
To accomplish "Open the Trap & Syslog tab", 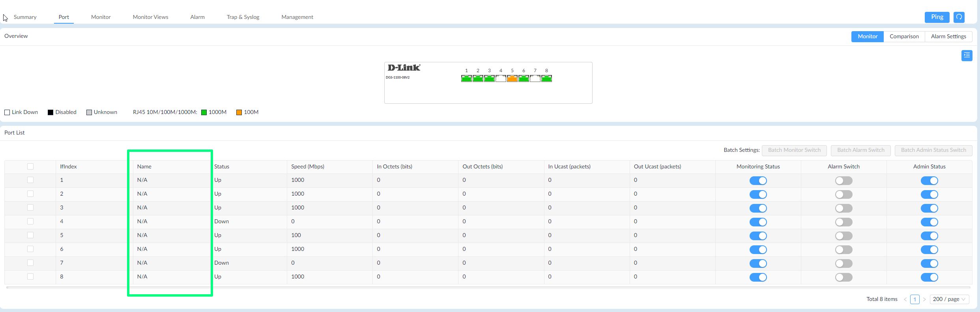I will [243, 17].
